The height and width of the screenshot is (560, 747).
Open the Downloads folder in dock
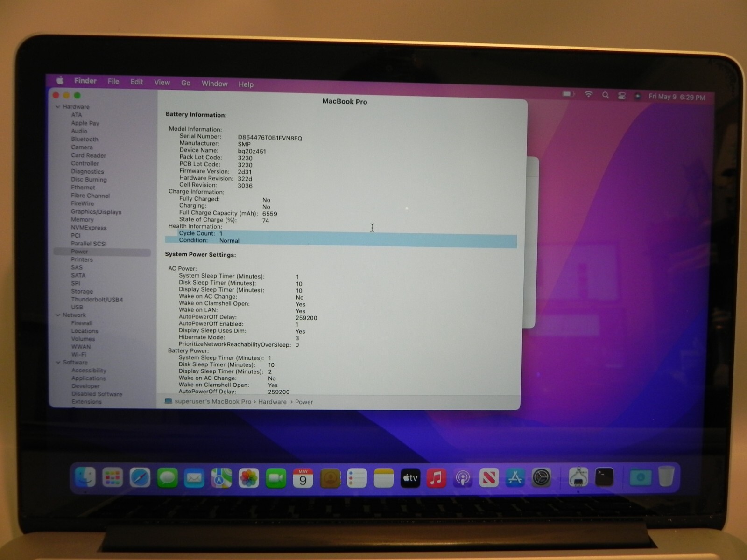point(641,477)
